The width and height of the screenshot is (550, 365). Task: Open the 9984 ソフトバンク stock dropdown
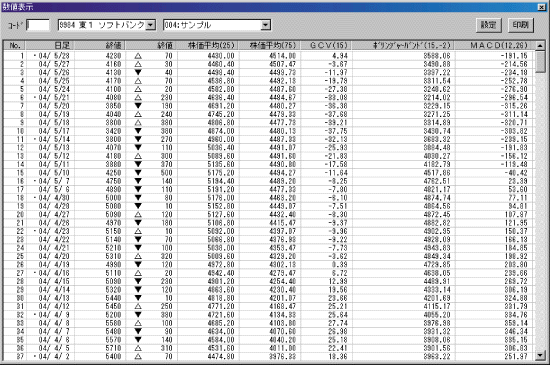pyautogui.click(x=150, y=25)
